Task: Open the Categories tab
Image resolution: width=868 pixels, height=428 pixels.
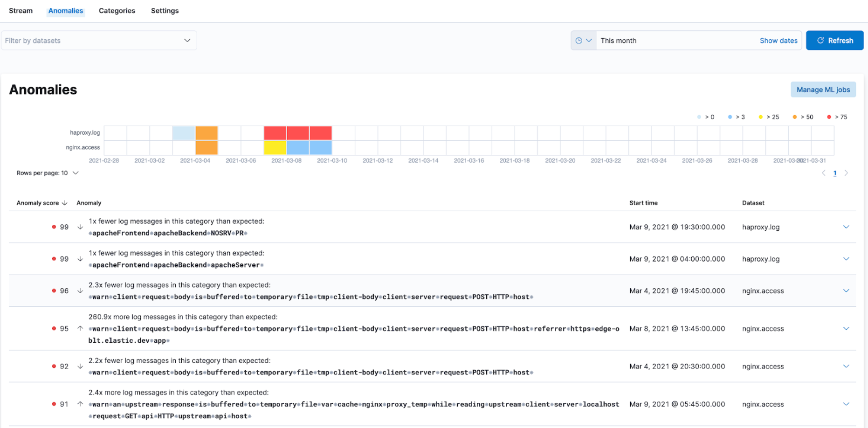Action: coord(117,11)
